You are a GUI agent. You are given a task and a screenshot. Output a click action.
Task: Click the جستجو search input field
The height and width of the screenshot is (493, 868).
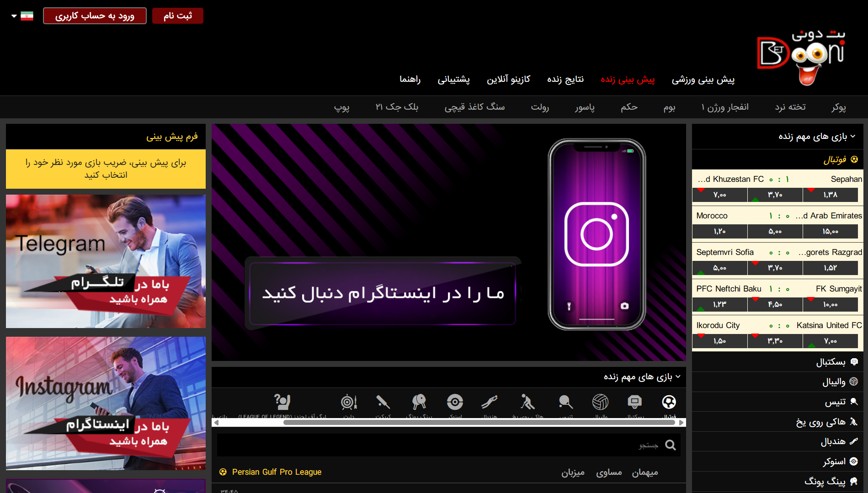(x=449, y=445)
